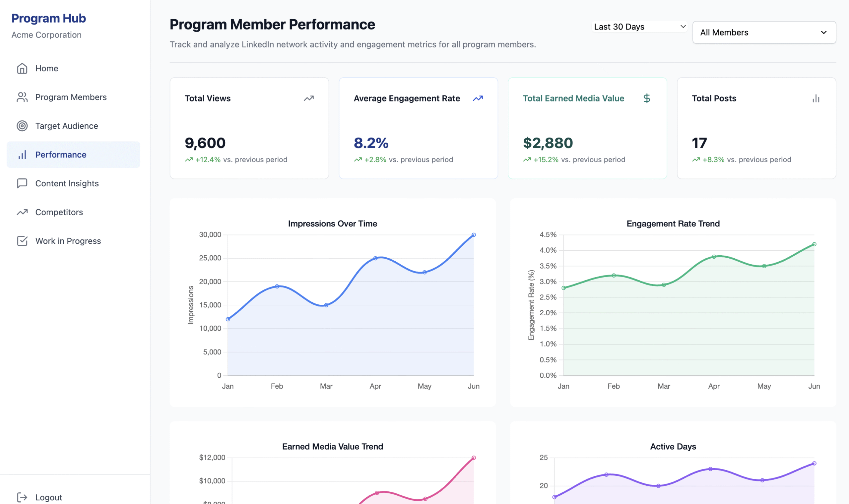The image size is (849, 504).
Task: Click the Program Members people icon
Action: coord(22,97)
